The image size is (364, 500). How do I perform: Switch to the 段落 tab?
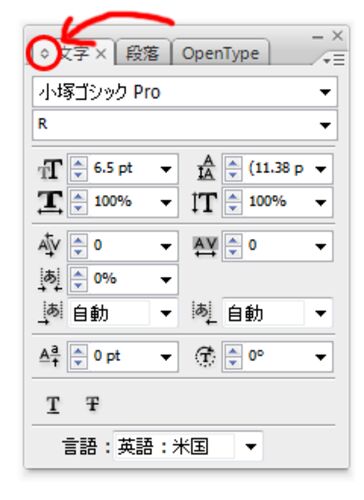[142, 53]
